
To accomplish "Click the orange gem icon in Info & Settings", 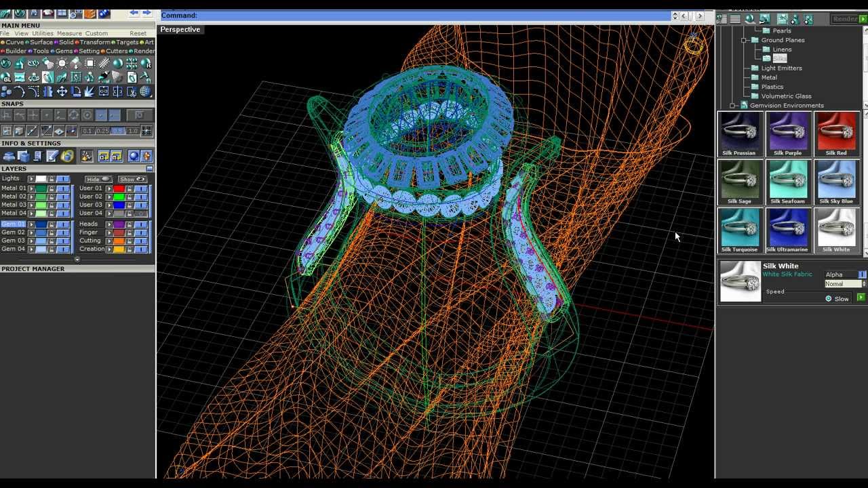I will [146, 157].
